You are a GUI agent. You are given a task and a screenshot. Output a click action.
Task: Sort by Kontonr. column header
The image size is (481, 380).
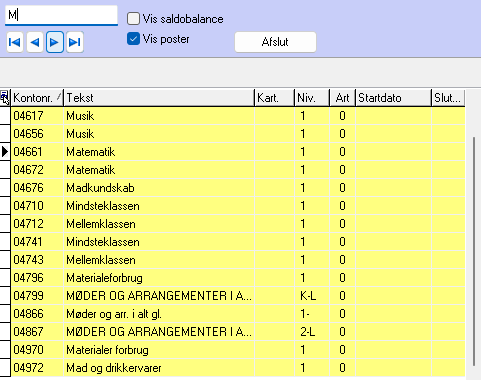tap(37, 98)
